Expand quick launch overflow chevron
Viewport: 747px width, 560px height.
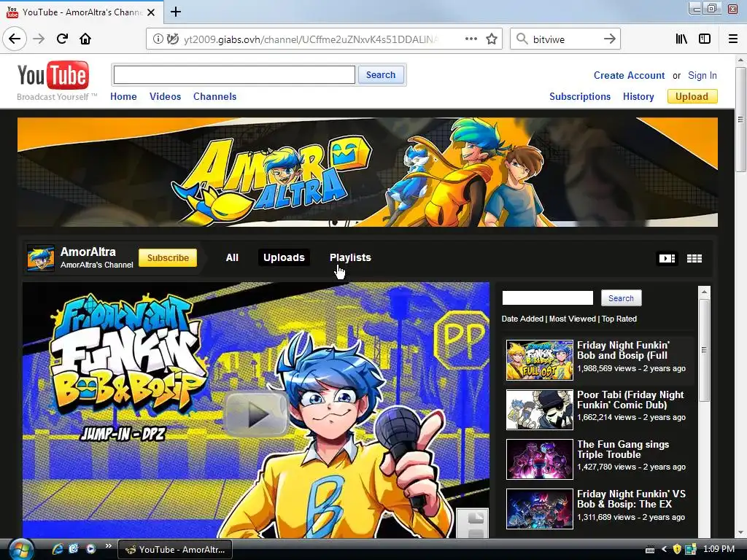tap(108, 546)
